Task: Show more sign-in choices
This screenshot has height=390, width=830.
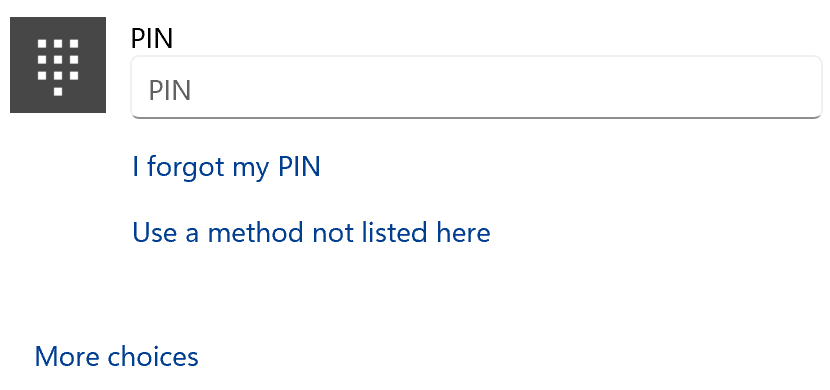Action: pos(116,356)
